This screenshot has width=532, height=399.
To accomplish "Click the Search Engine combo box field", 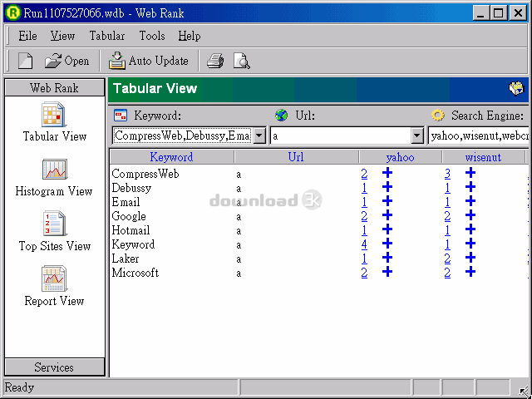I will [479, 136].
